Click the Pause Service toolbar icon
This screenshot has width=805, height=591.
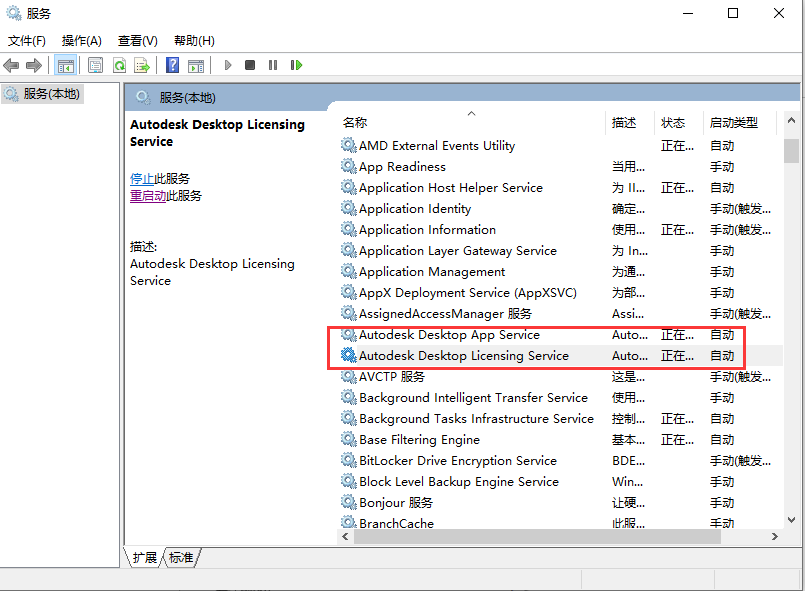pos(272,66)
